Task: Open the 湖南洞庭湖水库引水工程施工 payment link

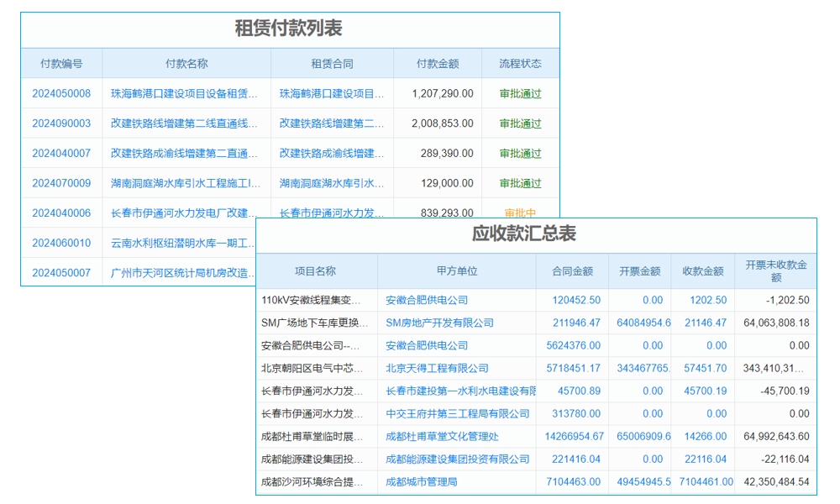Action: [186, 183]
